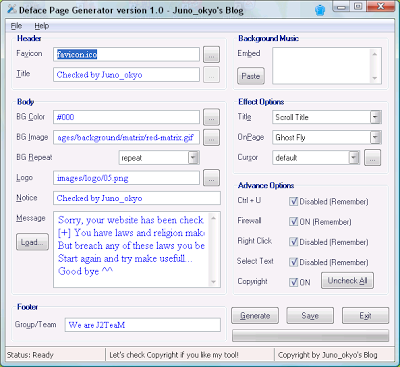The height and width of the screenshot is (367, 400).
Task: Minimize the Deface Page Generator window
Action: pyautogui.click(x=341, y=7)
